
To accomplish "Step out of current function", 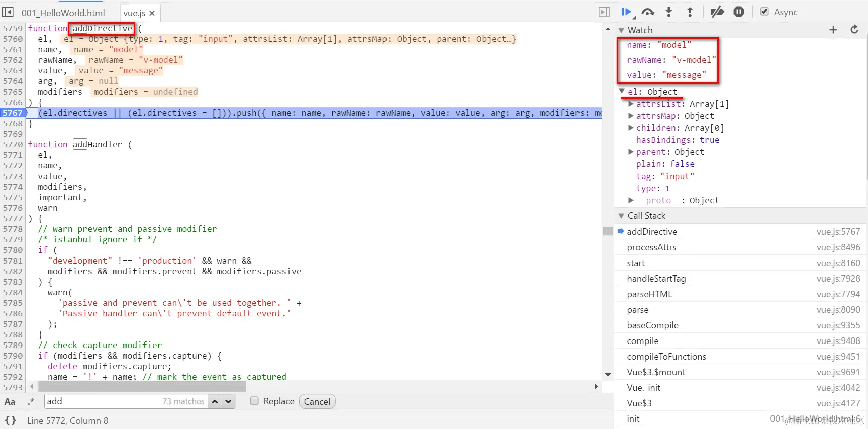I will pyautogui.click(x=690, y=12).
